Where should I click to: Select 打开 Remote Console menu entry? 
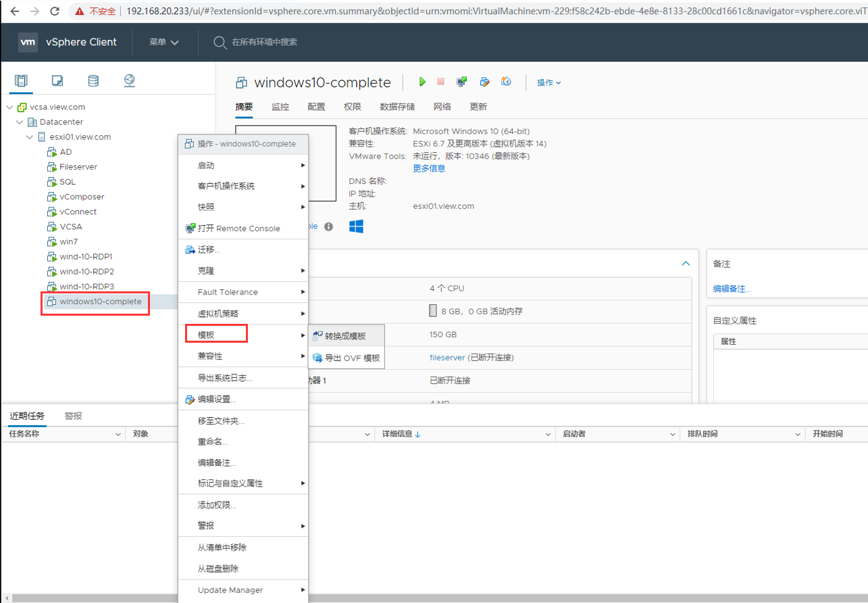click(243, 228)
